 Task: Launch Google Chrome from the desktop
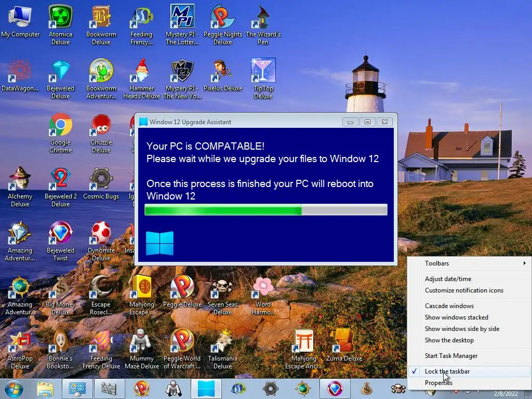[x=60, y=133]
